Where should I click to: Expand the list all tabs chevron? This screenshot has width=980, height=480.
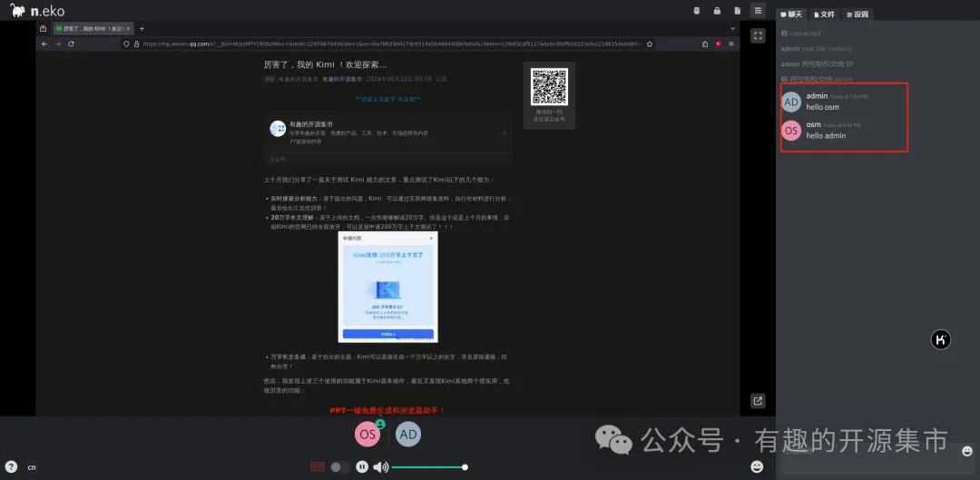732,29
